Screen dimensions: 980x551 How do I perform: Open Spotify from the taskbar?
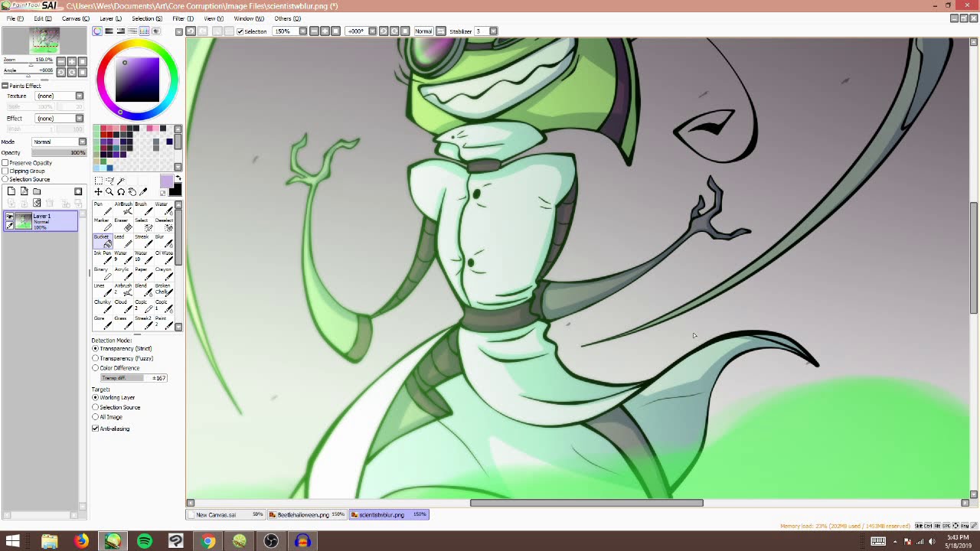tap(145, 541)
